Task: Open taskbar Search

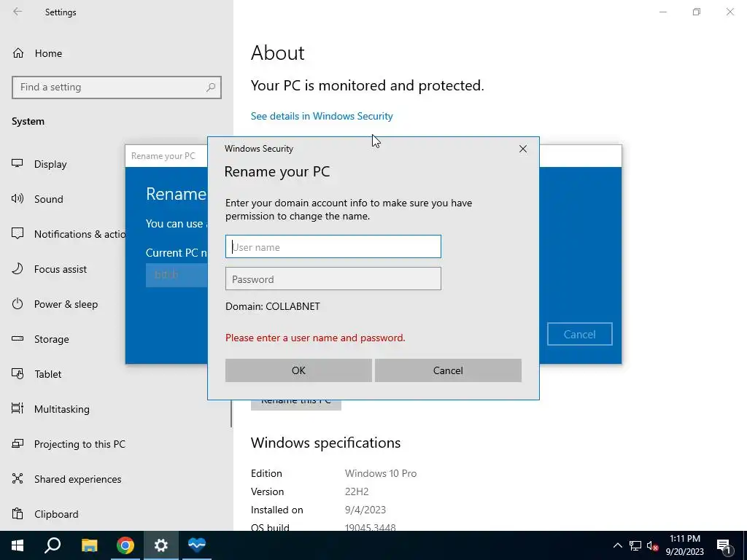Action: [53, 545]
